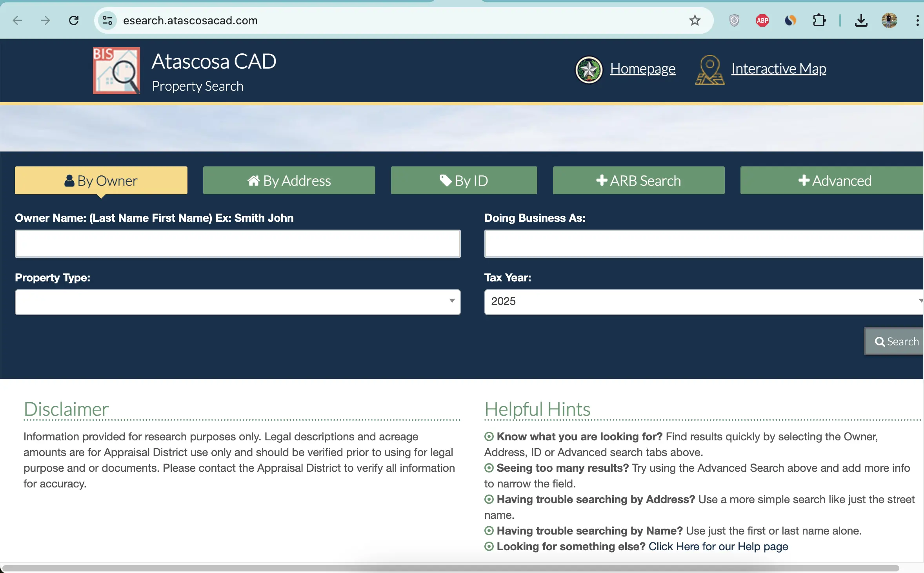The width and height of the screenshot is (924, 573).
Task: Open the Property Type dropdown
Action: coord(238,302)
